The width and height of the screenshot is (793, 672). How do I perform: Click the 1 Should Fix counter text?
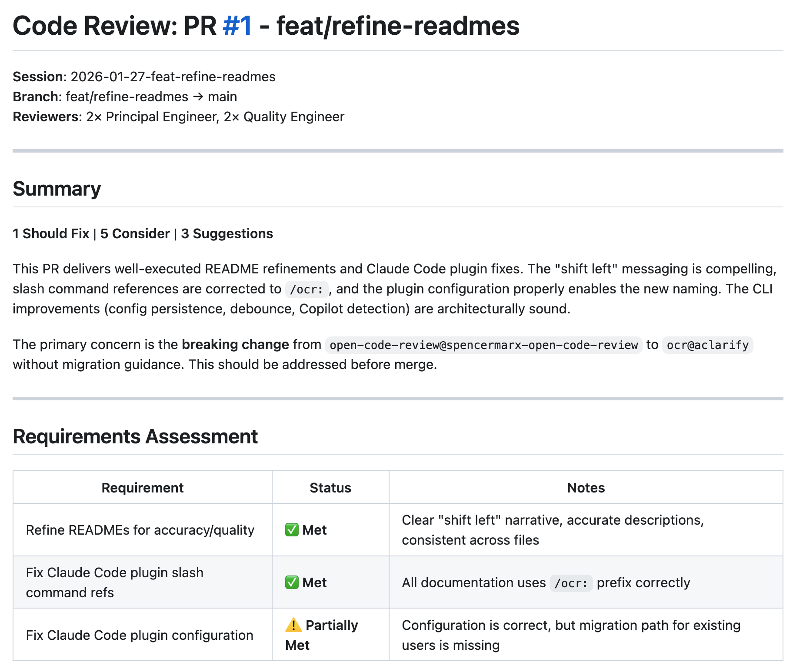coord(52,233)
